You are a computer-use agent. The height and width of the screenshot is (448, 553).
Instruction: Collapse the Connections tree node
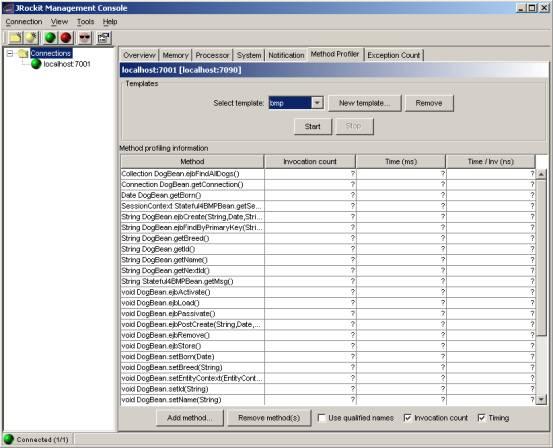click(10, 53)
